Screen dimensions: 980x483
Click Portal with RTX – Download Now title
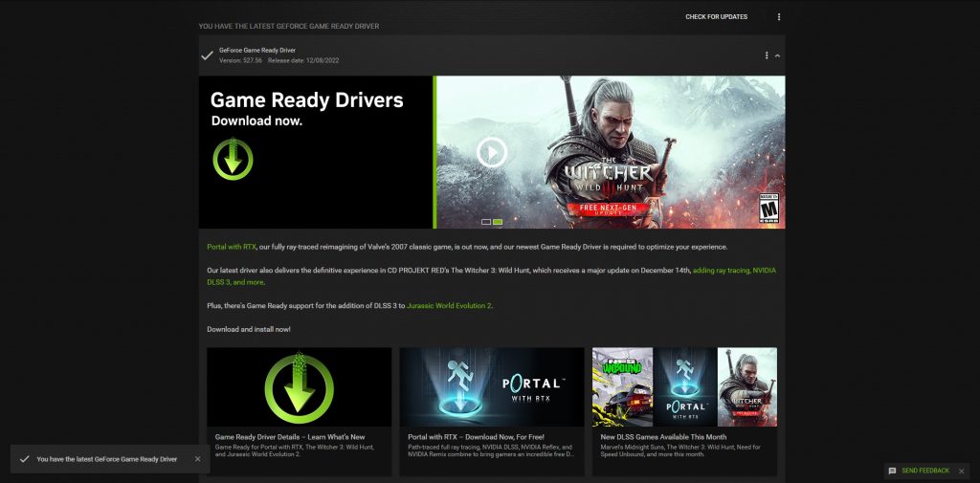click(x=477, y=437)
